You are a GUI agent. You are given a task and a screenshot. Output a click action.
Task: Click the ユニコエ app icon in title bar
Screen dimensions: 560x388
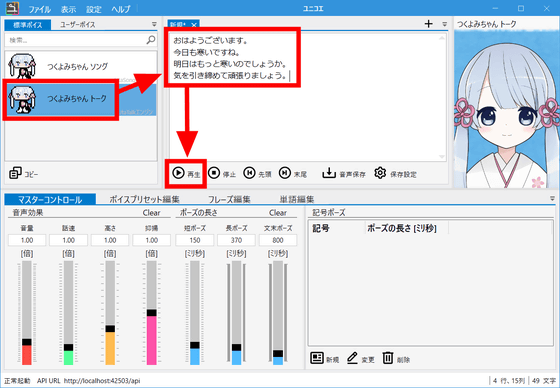point(12,8)
